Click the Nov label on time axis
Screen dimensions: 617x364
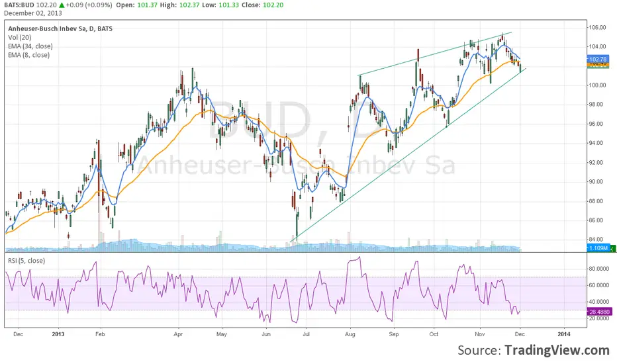click(480, 334)
